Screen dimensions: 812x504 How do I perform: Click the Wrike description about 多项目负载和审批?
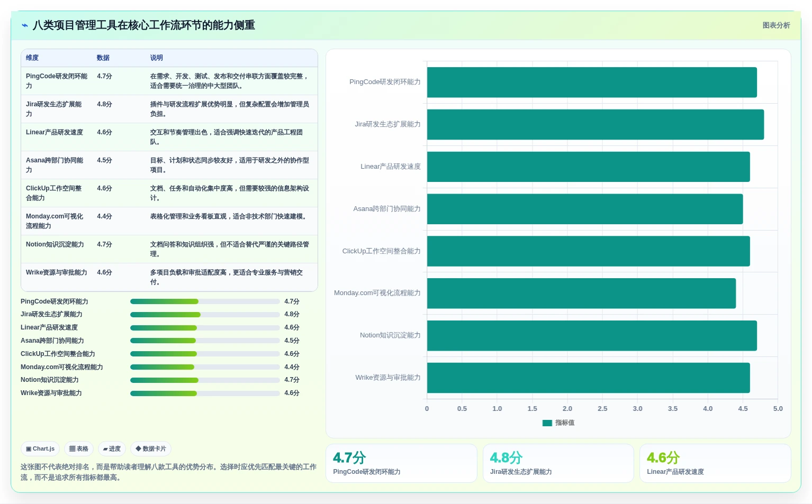pyautogui.click(x=227, y=277)
